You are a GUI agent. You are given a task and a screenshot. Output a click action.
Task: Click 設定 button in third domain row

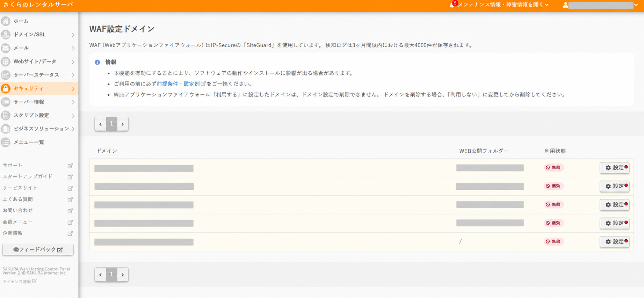coord(614,205)
